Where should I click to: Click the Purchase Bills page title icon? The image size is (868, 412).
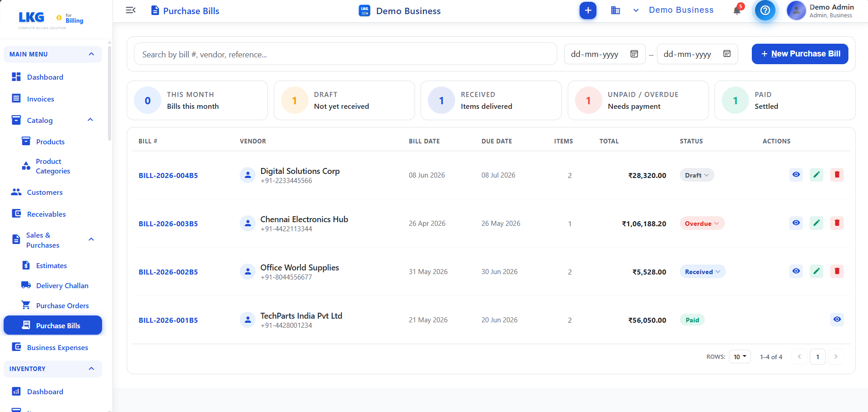[155, 10]
